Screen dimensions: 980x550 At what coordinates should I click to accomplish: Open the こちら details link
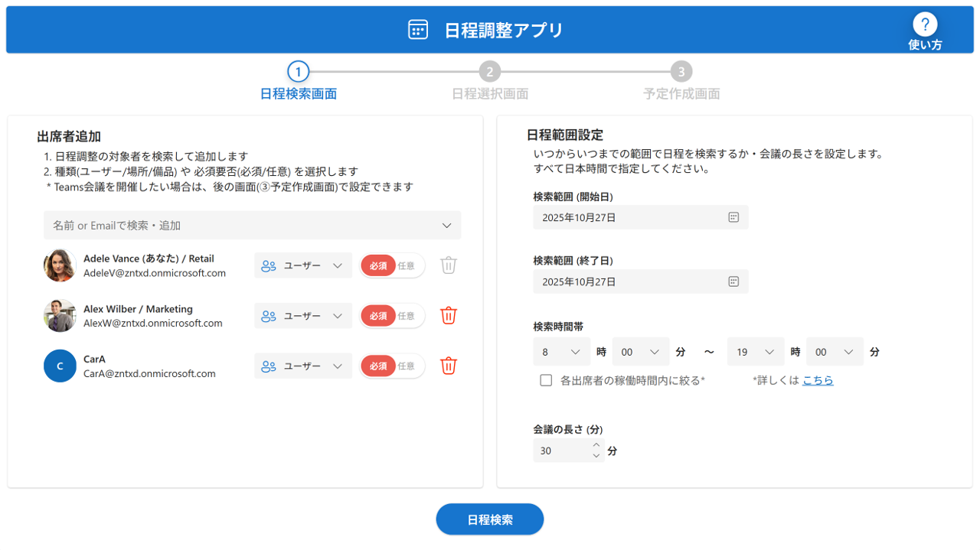pos(818,380)
